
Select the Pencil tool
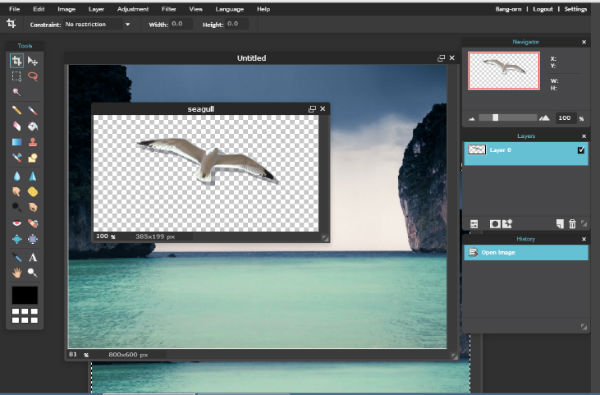click(16, 110)
